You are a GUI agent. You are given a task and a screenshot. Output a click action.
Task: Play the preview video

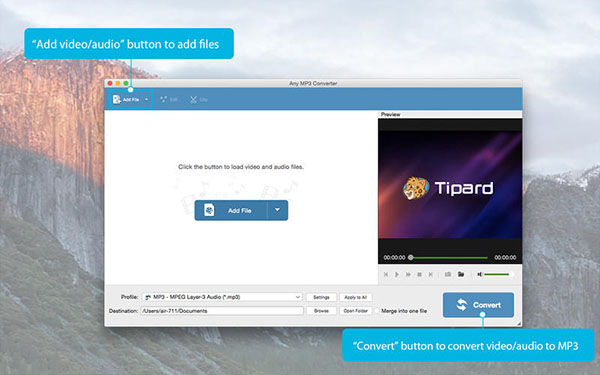(x=397, y=274)
